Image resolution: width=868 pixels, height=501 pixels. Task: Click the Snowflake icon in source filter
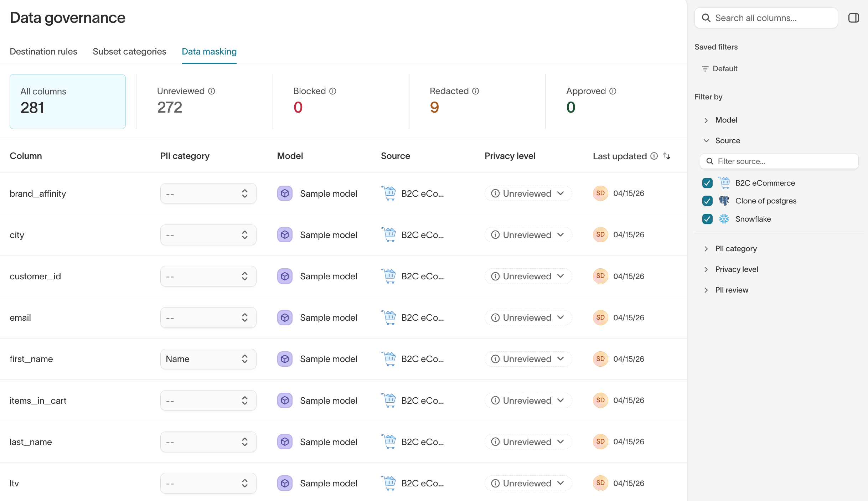[724, 219]
